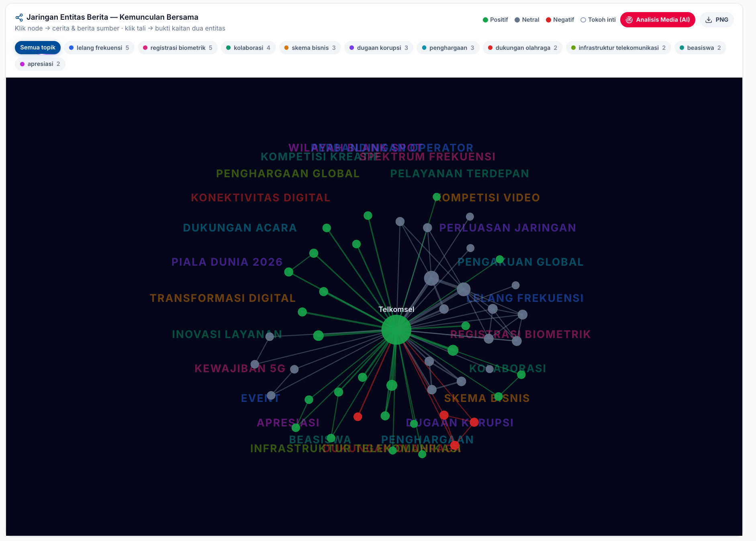
Task: Click the Jaringan Entitas Berita title text
Action: coord(112,17)
